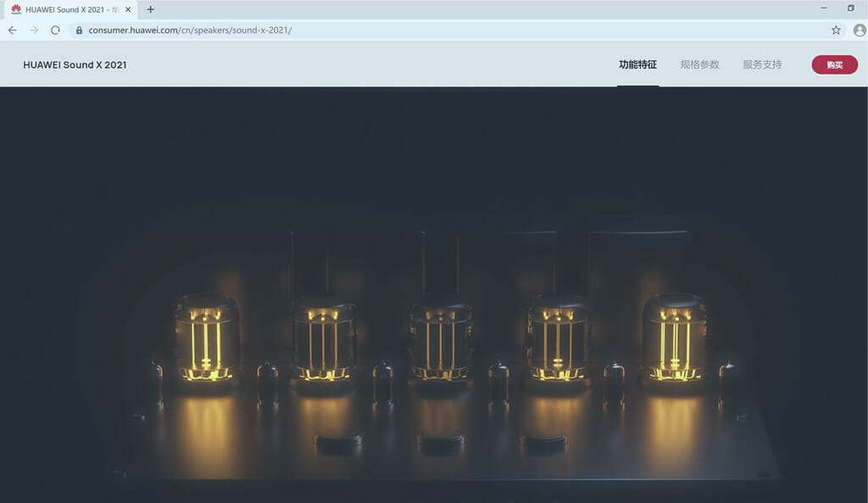Screen dimensions: 868x503
Task: Click the padlock site security icon
Action: click(x=79, y=30)
